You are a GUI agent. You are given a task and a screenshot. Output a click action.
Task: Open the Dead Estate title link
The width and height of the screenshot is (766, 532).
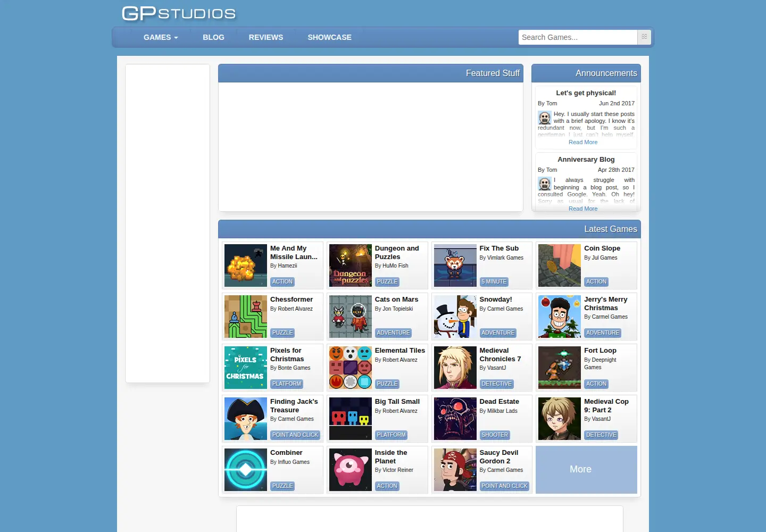(x=499, y=402)
